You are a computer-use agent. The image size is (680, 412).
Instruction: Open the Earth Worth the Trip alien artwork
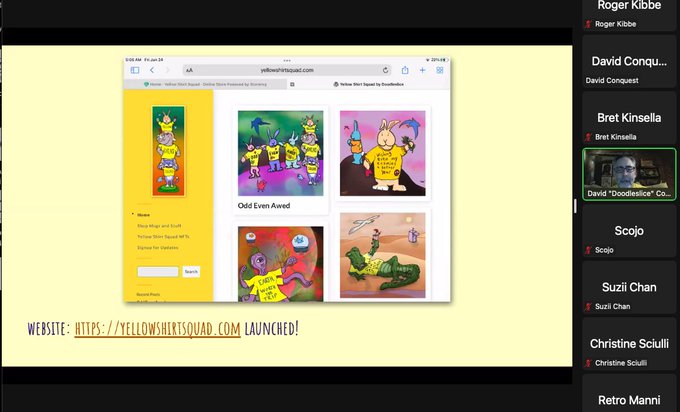coord(281,264)
